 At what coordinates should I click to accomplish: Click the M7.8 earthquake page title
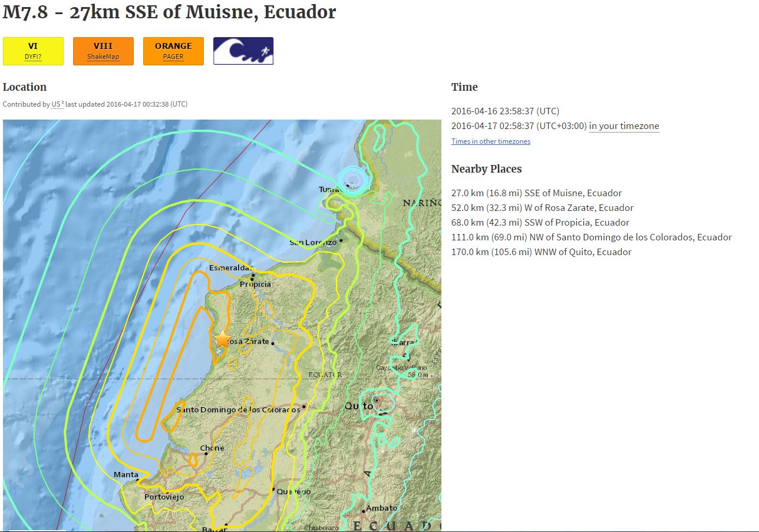click(x=169, y=12)
